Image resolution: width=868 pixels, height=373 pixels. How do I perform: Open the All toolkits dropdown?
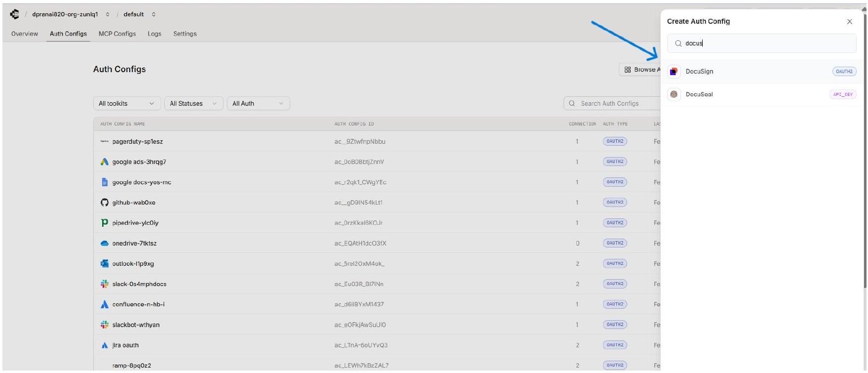point(127,103)
